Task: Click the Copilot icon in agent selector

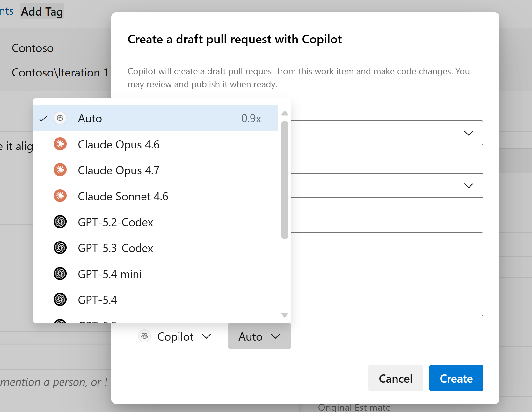Action: pyautogui.click(x=144, y=336)
